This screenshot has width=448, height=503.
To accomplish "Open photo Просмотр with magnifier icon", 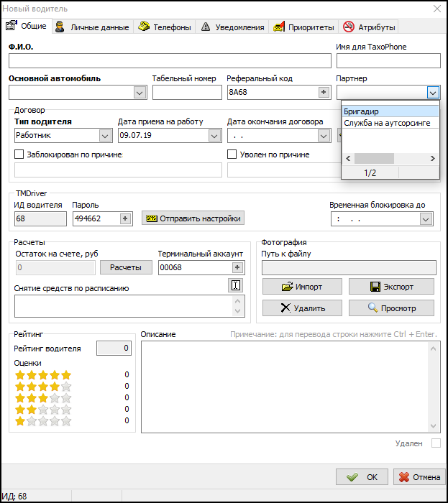I will tap(391, 308).
